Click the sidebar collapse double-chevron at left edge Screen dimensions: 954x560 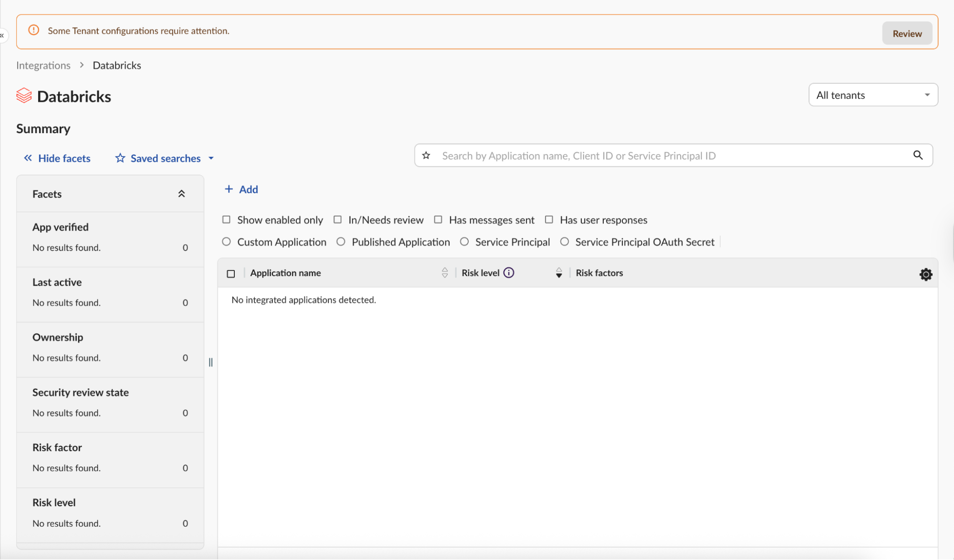[2, 35]
